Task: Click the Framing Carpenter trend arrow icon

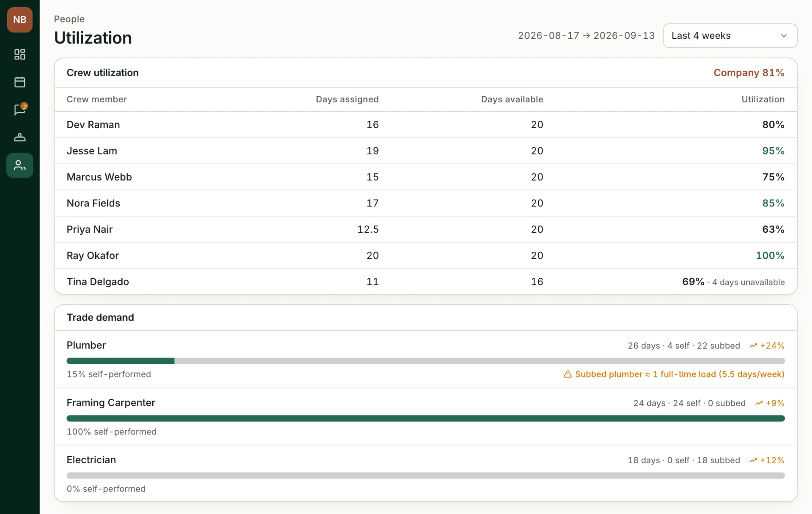Action: coord(759,403)
